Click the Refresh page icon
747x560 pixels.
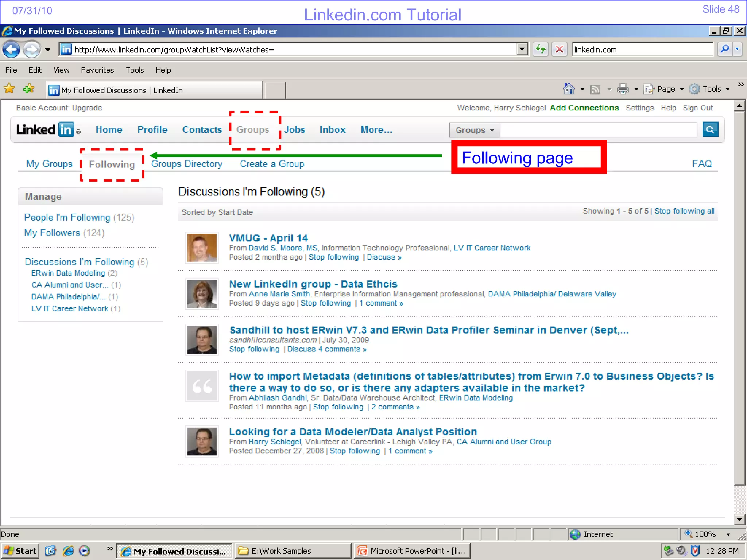click(x=540, y=49)
